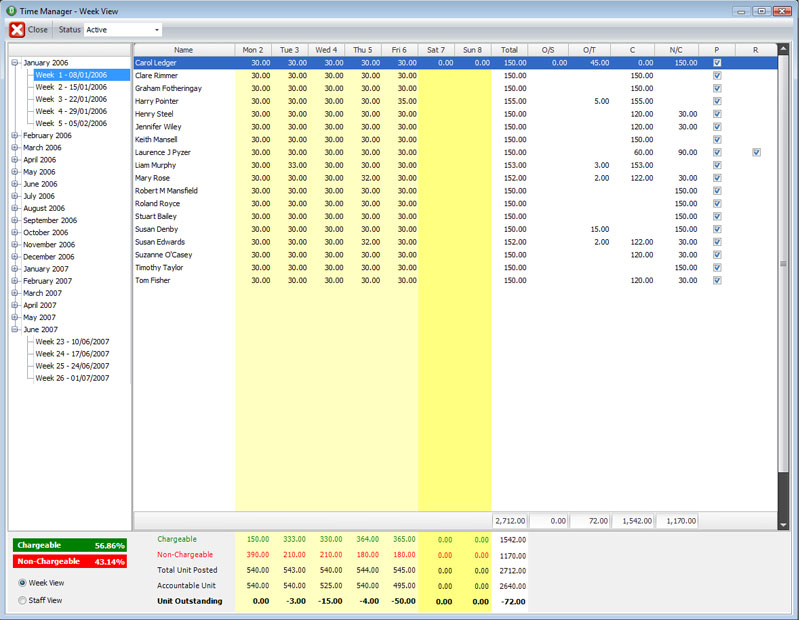The height and width of the screenshot is (620, 800).
Task: Expand the December 2006 tree node
Action: pos(15,257)
